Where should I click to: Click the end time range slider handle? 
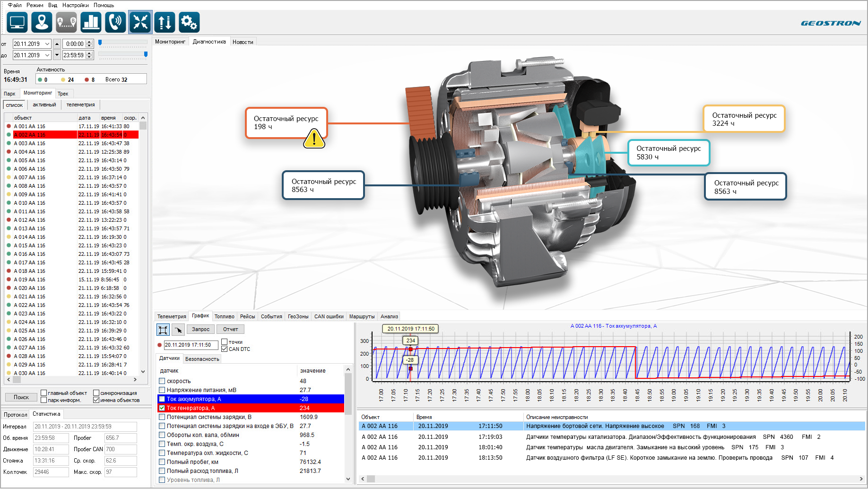146,54
